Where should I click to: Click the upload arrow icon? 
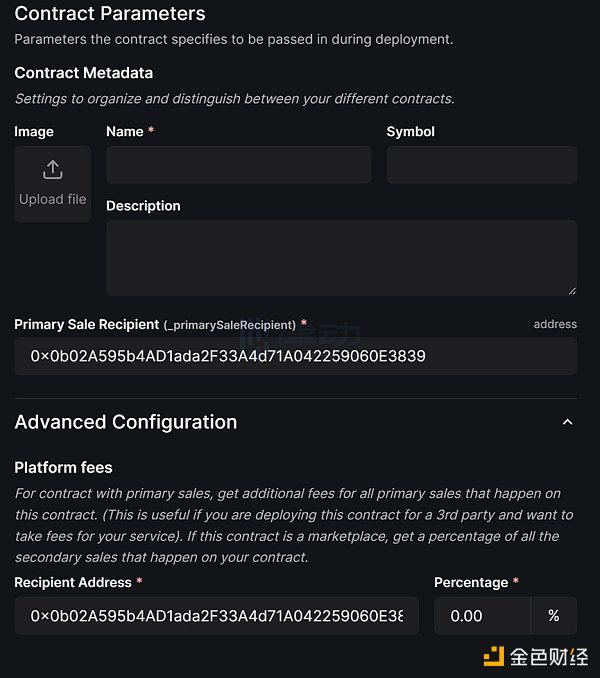click(52, 170)
